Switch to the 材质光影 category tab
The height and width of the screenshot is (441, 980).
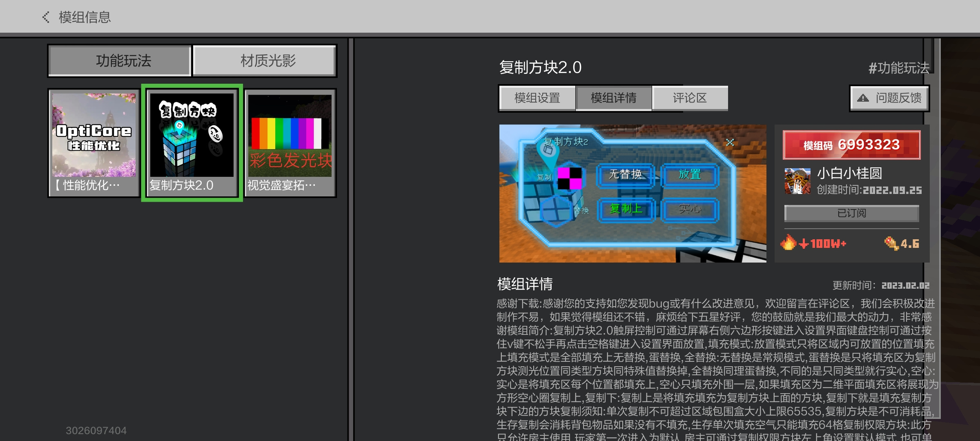[x=265, y=61]
